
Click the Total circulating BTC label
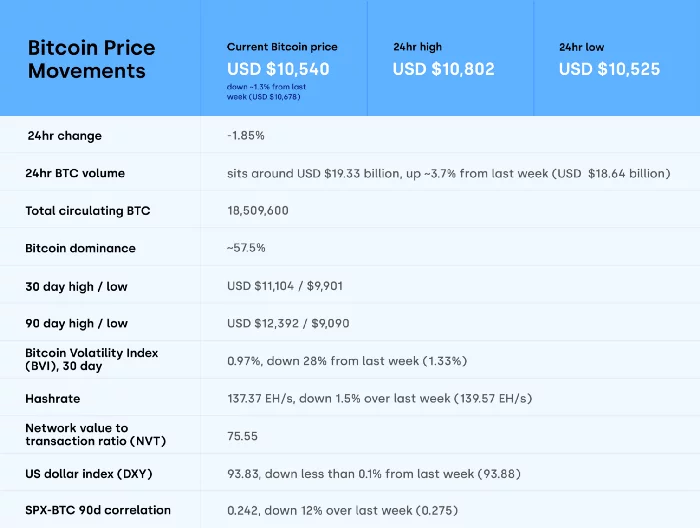88,211
